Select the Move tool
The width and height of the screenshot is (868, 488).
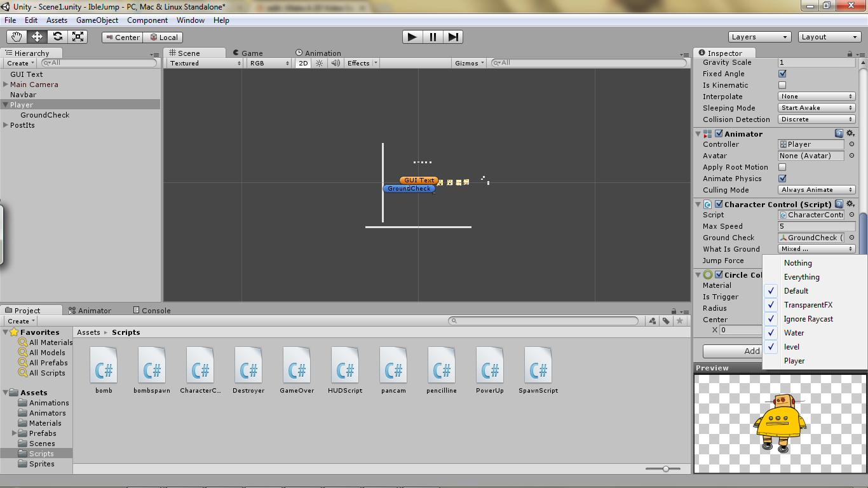(37, 36)
